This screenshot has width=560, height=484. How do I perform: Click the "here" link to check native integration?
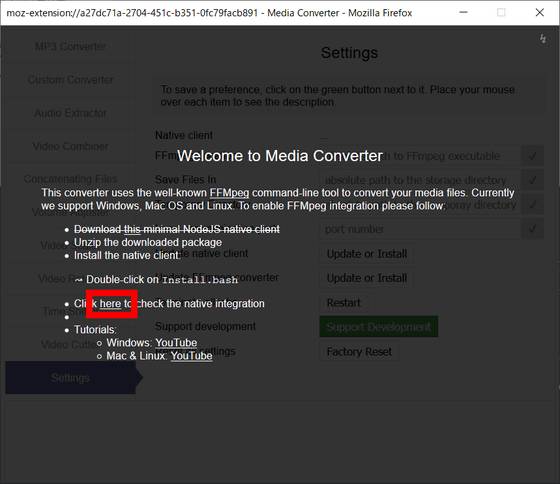(110, 304)
